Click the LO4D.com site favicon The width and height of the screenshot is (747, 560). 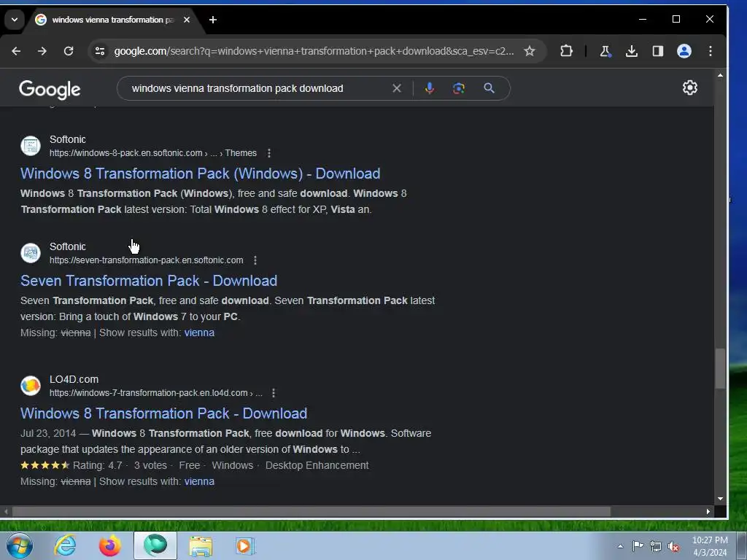click(31, 386)
